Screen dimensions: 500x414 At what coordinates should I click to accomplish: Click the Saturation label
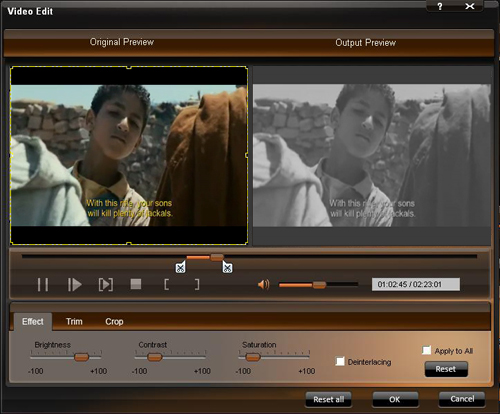[x=259, y=345]
